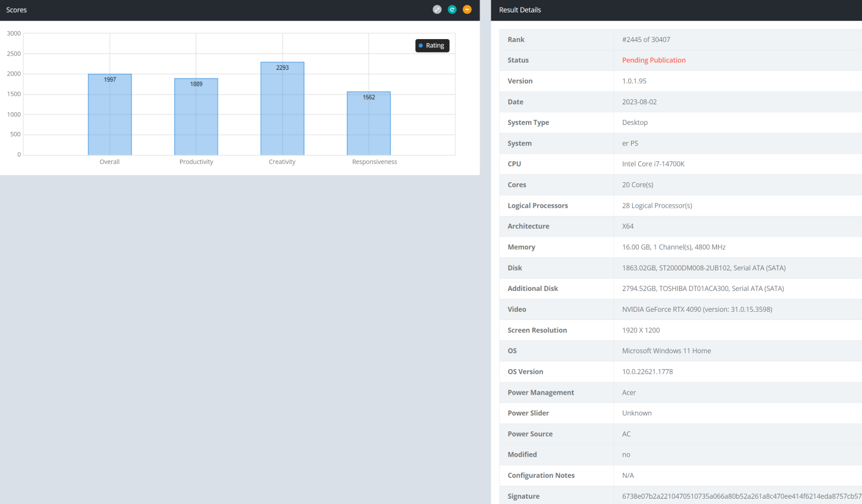Click the blue Rating legend dot
Image resolution: width=862 pixels, height=504 pixels.
[x=421, y=46]
